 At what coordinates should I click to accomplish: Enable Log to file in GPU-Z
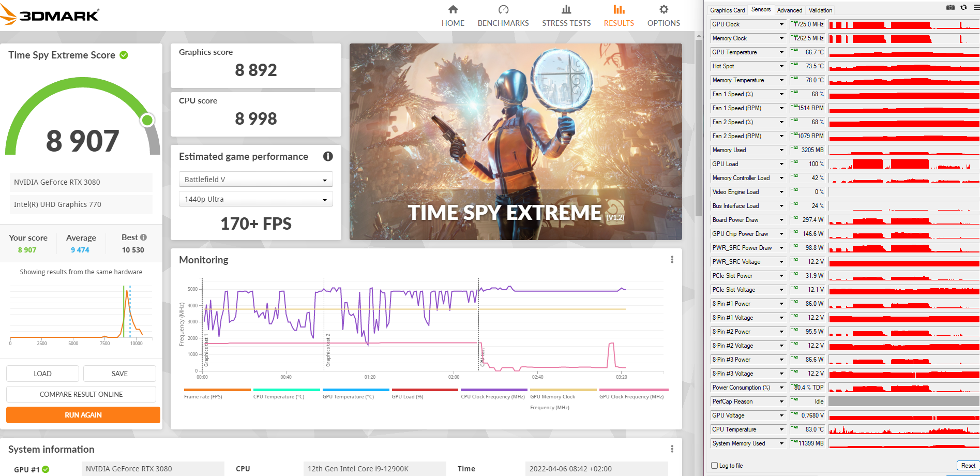(x=714, y=466)
